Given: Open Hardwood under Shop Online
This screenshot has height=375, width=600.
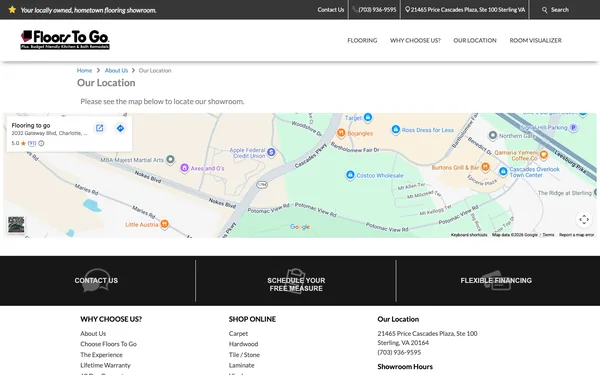Looking at the screenshot, I should tap(243, 344).
